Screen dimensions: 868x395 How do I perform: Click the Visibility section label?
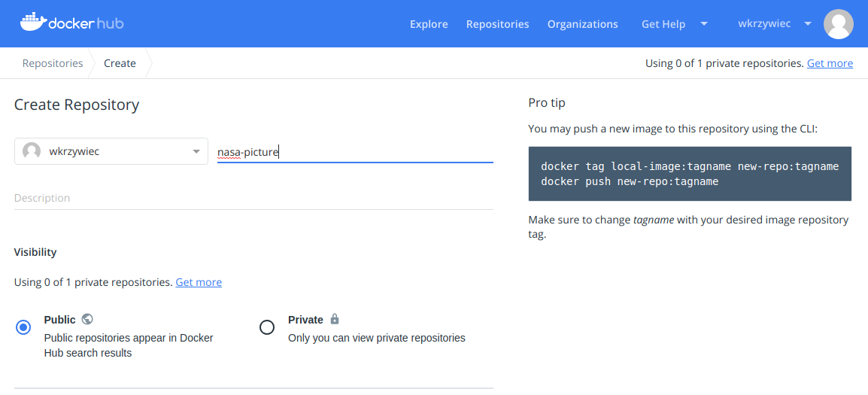click(x=35, y=252)
